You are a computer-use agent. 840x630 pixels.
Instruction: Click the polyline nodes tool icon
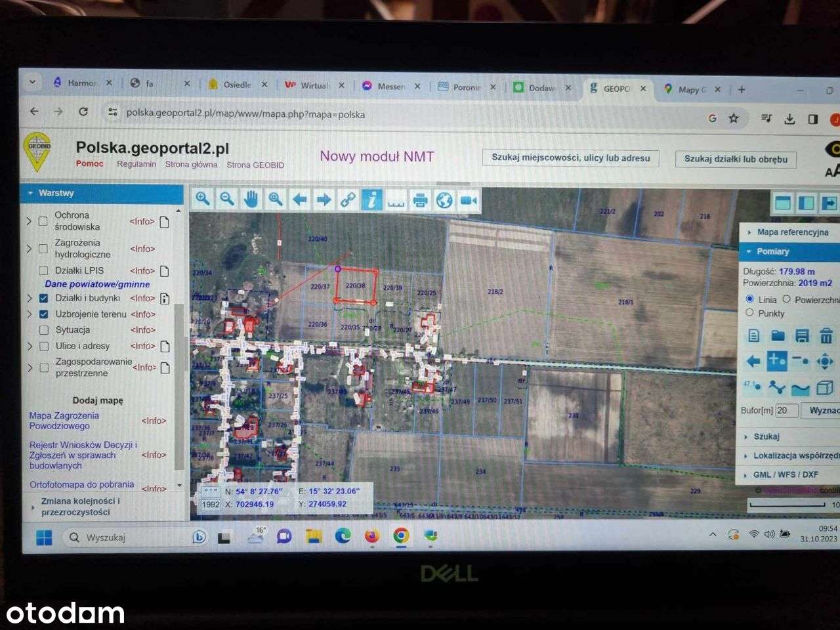(x=777, y=387)
